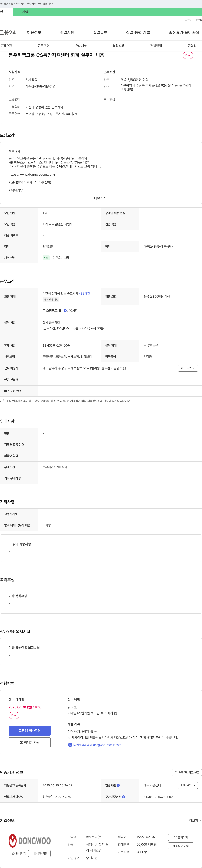Click 연봉 2,800만원 이상 in 임금 조건 row
Image resolution: width=202 pixels, height=868 pixels.
[157, 297]
